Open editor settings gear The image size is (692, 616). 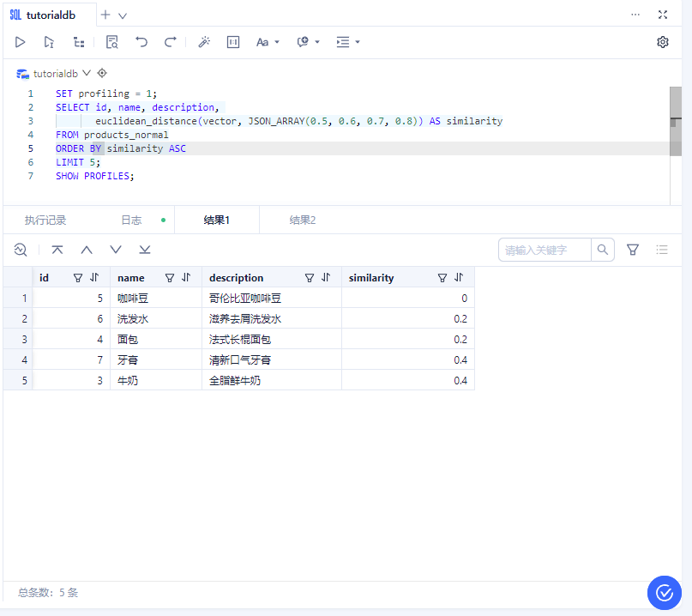[x=663, y=42]
